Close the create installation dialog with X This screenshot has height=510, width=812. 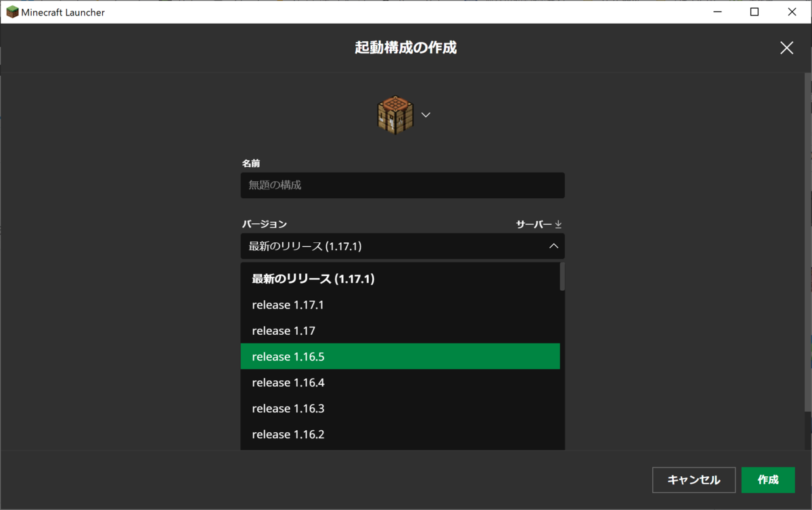pyautogui.click(x=786, y=48)
